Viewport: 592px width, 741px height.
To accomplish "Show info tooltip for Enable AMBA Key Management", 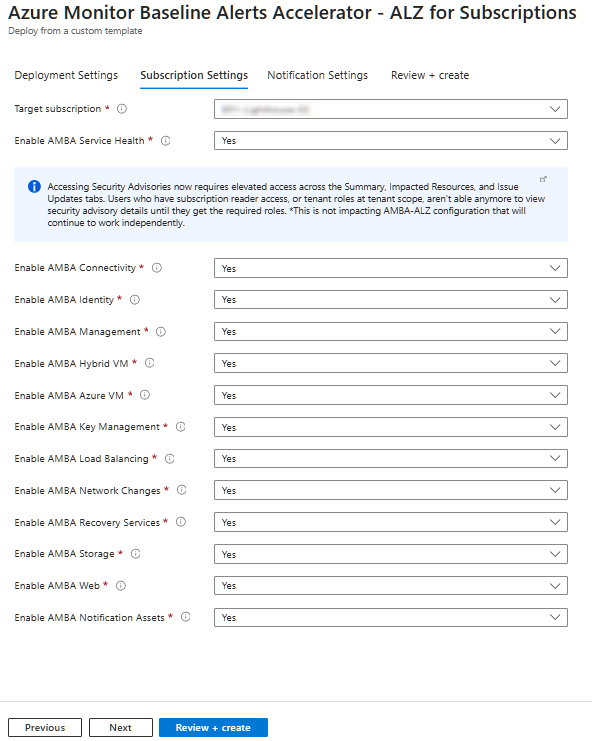I will click(181, 427).
